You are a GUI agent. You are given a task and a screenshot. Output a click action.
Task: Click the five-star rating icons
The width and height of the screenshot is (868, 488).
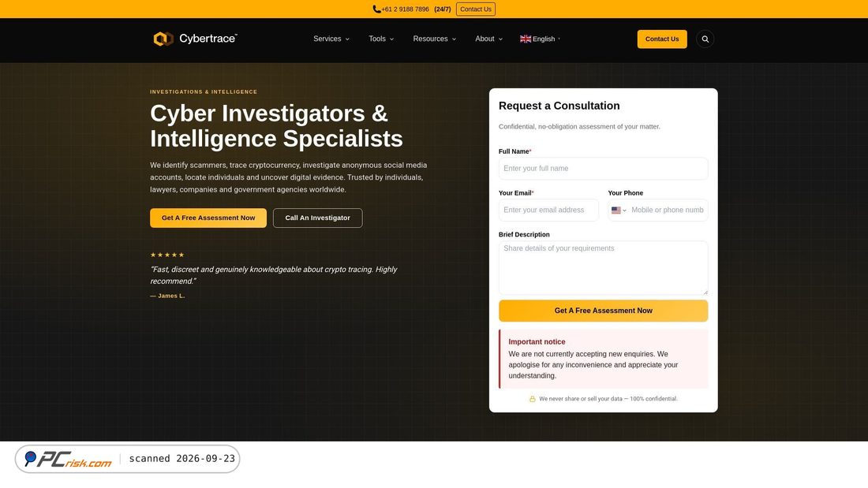167,255
